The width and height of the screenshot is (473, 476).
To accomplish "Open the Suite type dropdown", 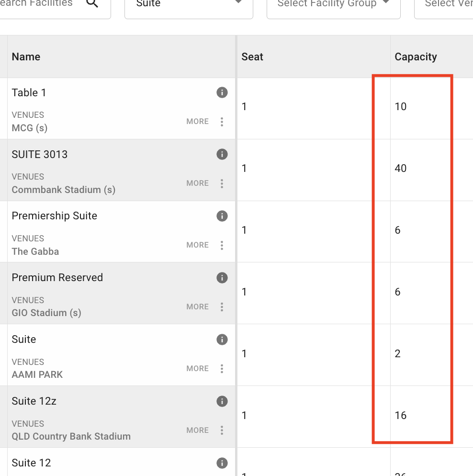I will pyautogui.click(x=189, y=5).
